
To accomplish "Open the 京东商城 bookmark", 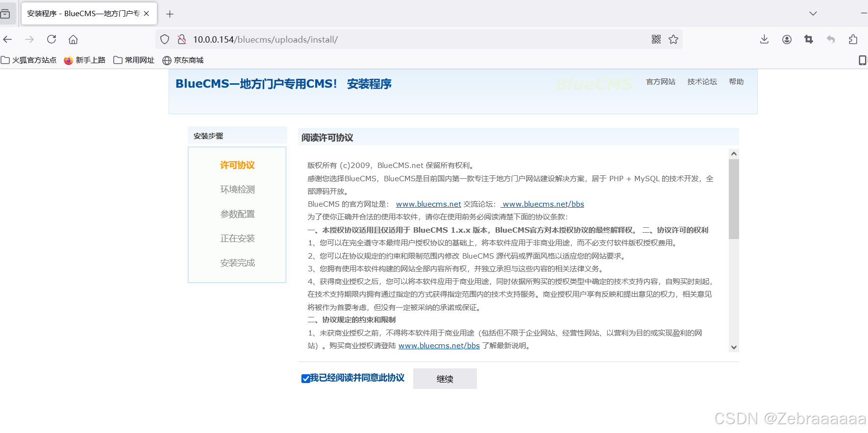I will point(183,60).
